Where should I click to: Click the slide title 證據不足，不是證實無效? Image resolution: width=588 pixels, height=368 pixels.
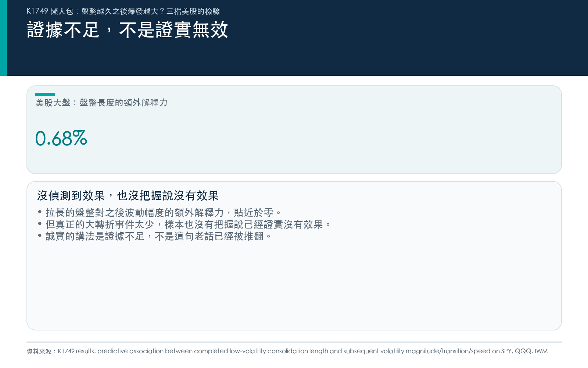click(x=128, y=30)
